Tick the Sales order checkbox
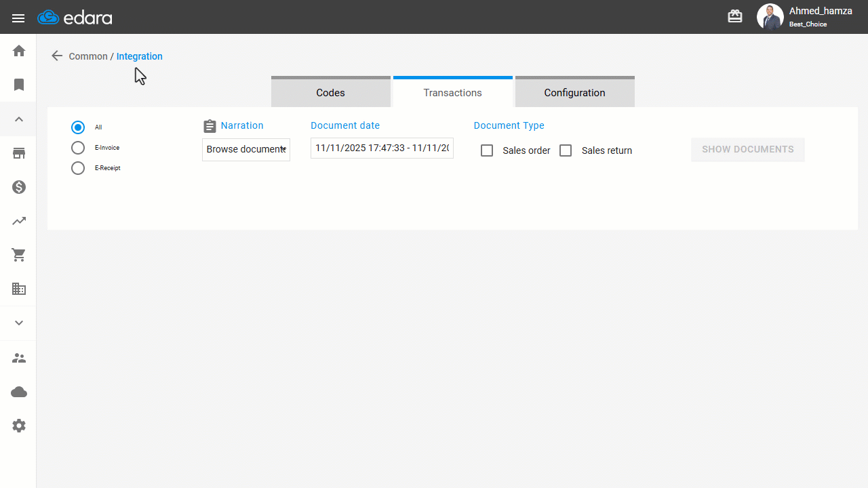This screenshot has height=488, width=868. pyautogui.click(x=487, y=150)
